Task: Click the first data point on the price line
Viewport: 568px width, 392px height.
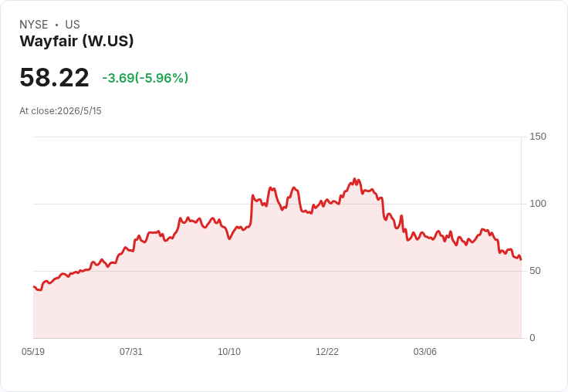Action: (34, 287)
